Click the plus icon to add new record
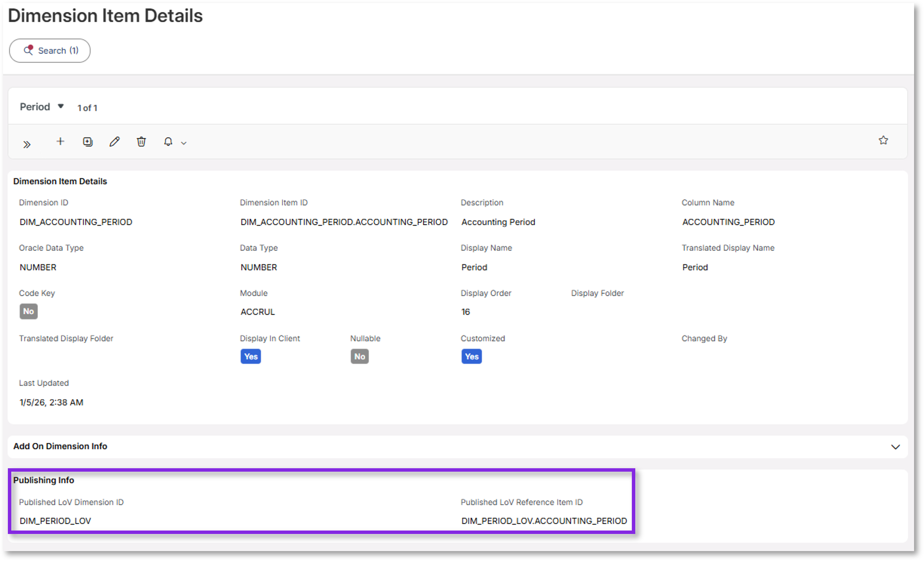924x561 pixels. click(x=60, y=141)
